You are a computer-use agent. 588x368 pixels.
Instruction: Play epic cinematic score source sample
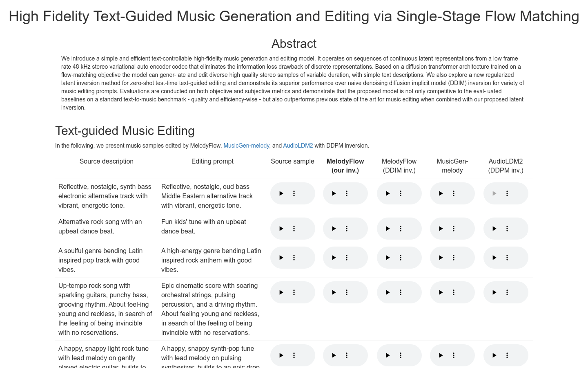click(x=281, y=292)
